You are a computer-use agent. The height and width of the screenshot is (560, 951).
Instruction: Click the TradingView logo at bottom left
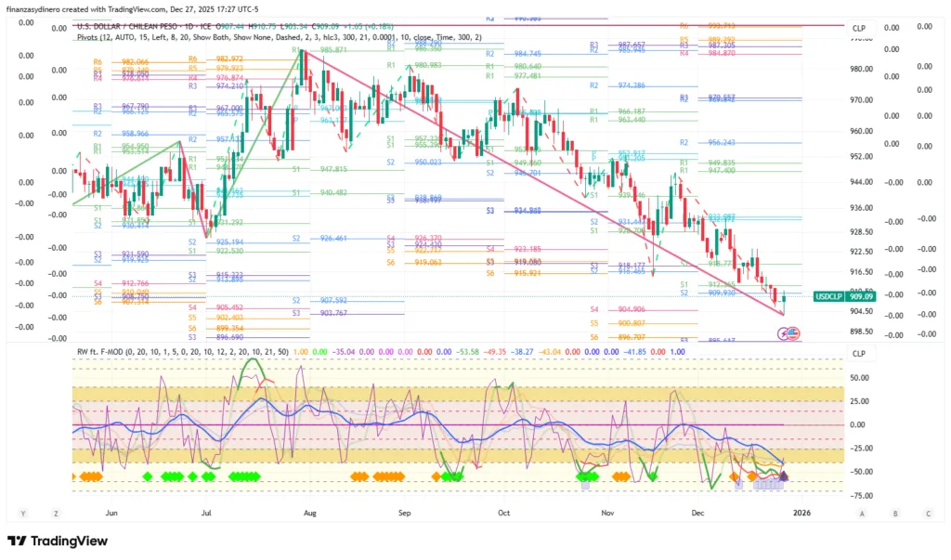click(x=58, y=541)
